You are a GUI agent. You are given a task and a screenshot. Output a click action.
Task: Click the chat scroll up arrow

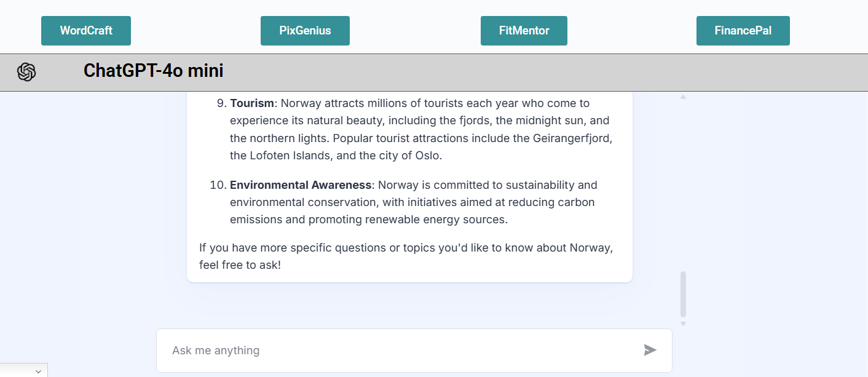pyautogui.click(x=683, y=97)
